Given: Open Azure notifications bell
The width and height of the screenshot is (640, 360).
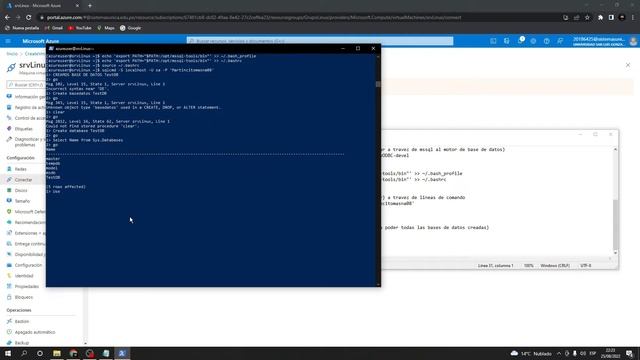Looking at the screenshot, I should pyautogui.click(x=520, y=41).
